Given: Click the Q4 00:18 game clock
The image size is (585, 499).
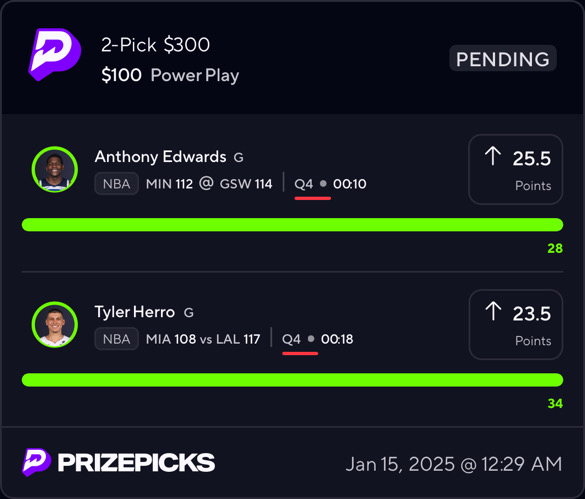Looking at the screenshot, I should pyautogui.click(x=317, y=339).
